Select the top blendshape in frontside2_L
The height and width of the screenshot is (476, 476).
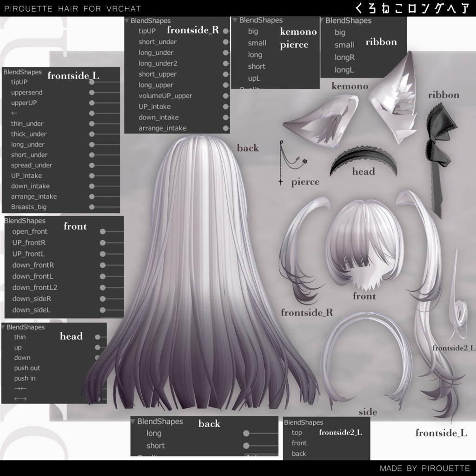coord(297,433)
